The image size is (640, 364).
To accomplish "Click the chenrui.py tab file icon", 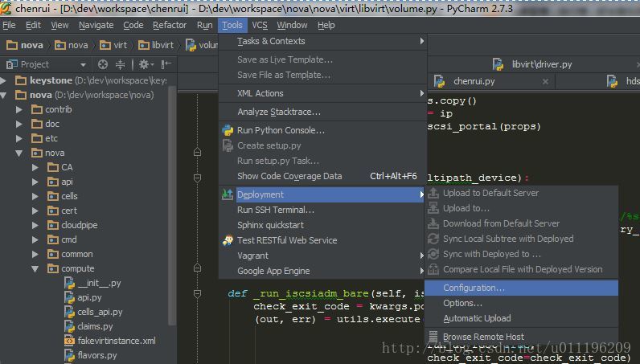I will coord(439,81).
